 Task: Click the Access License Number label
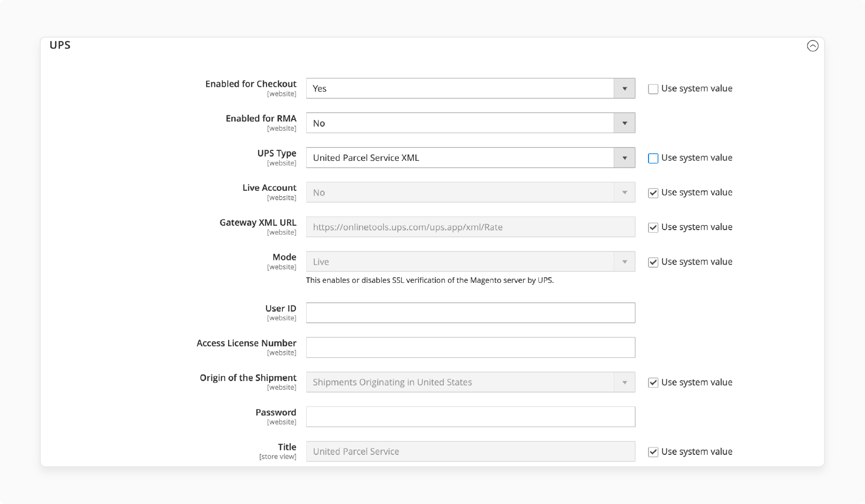[246, 343]
